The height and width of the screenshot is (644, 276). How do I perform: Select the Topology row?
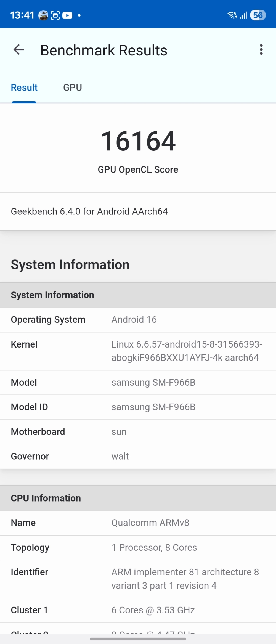pyautogui.click(x=138, y=547)
